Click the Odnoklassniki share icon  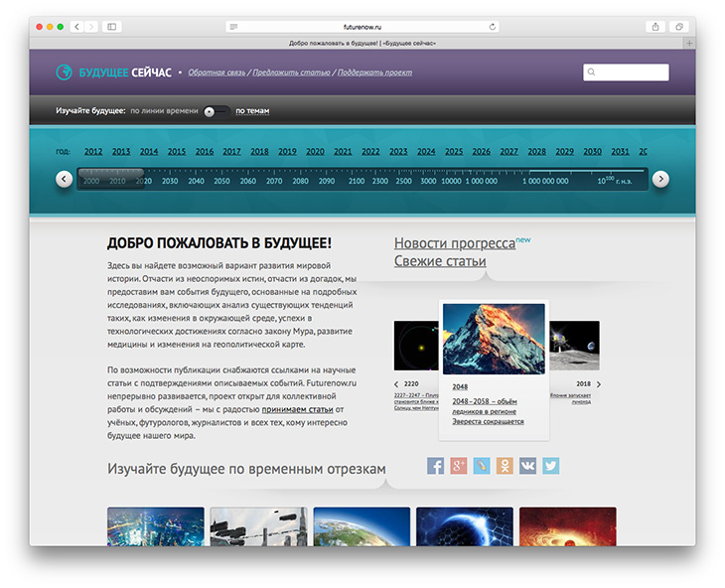coord(505,465)
